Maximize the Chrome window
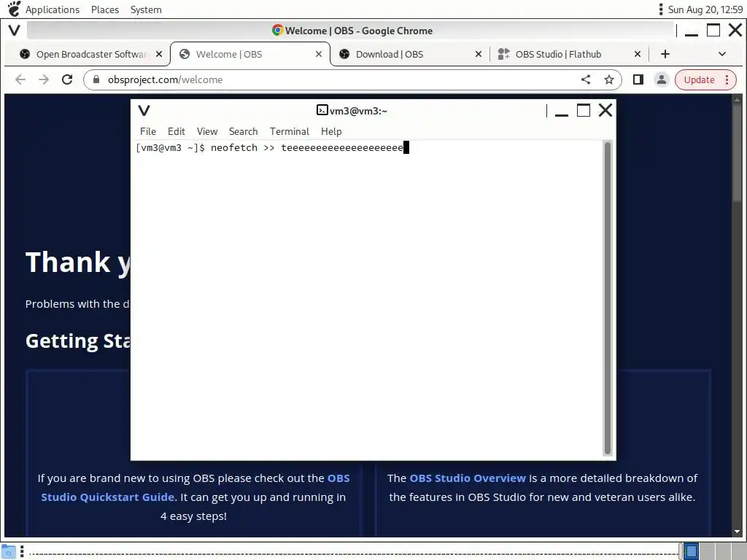This screenshot has width=747, height=560. (713, 31)
